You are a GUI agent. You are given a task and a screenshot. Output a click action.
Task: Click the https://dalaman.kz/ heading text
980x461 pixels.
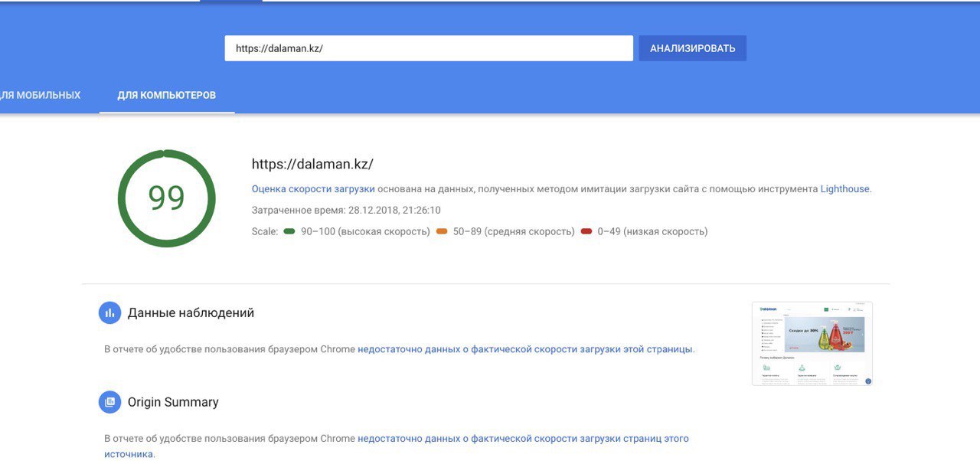(x=312, y=164)
